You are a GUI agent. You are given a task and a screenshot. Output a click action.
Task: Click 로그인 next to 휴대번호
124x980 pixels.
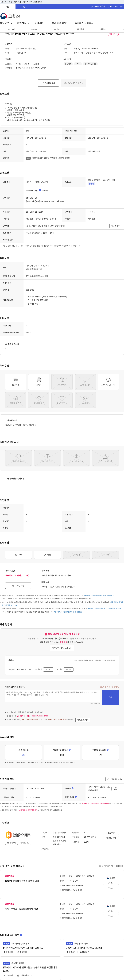(48, 669)
